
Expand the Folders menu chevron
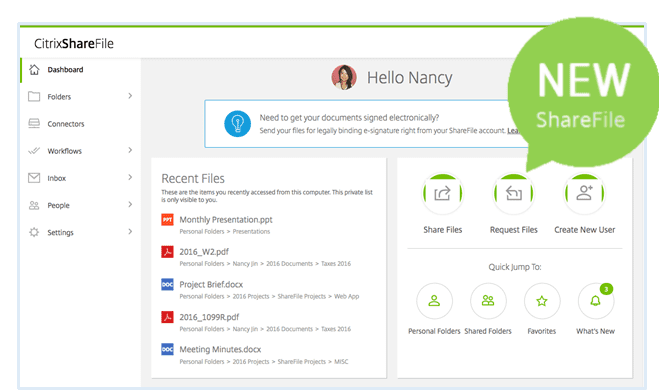click(x=130, y=96)
